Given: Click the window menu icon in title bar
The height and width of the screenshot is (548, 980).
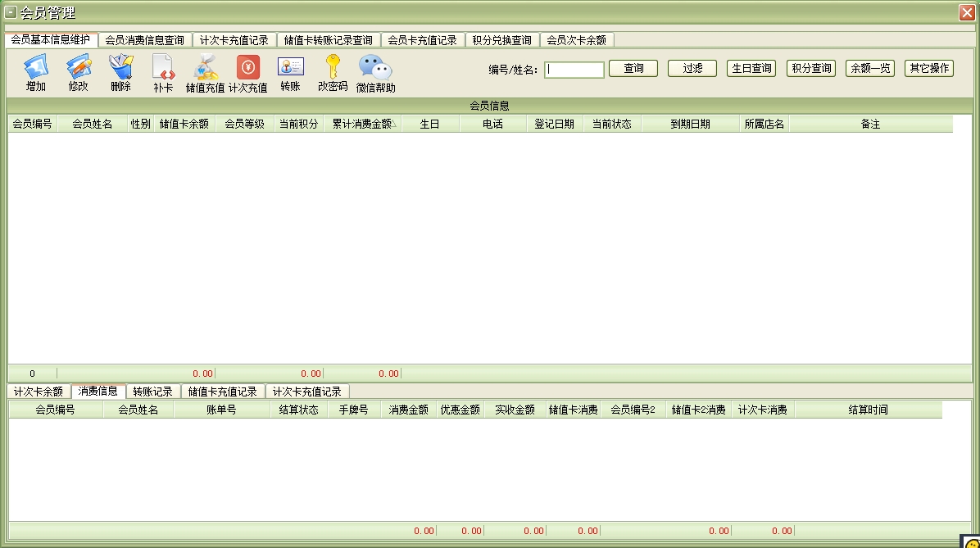Looking at the screenshot, I should pos(11,12).
